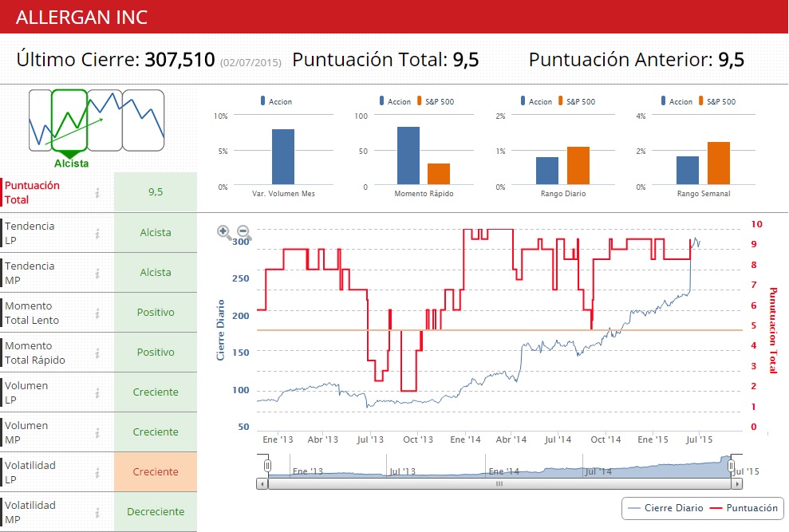Zoom out of the chart with minus magnifier
The height and width of the screenshot is (532, 789).
point(244,232)
